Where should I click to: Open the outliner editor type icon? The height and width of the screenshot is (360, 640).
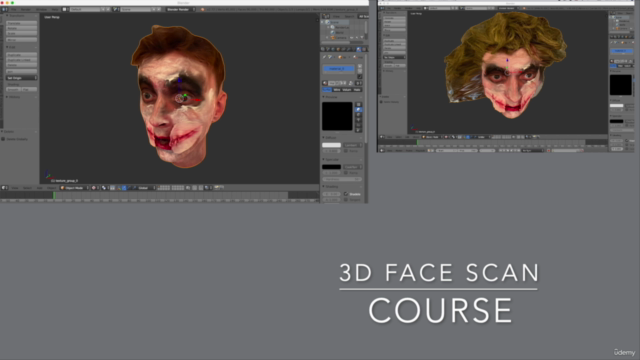coord(326,16)
